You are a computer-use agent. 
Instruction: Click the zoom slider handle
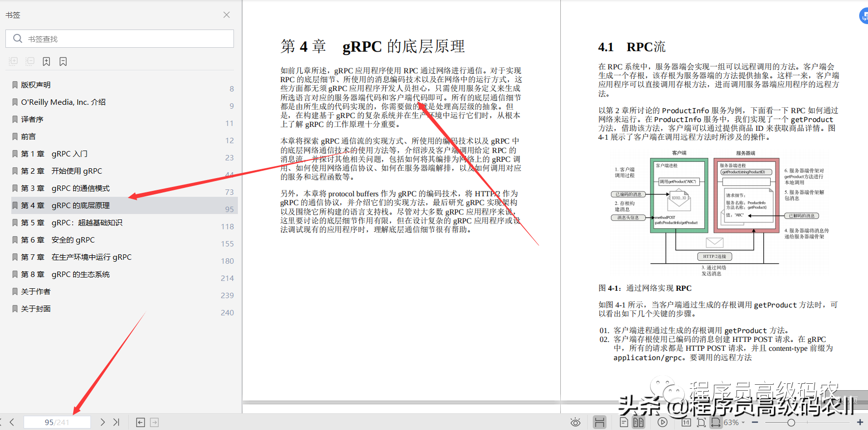(791, 422)
